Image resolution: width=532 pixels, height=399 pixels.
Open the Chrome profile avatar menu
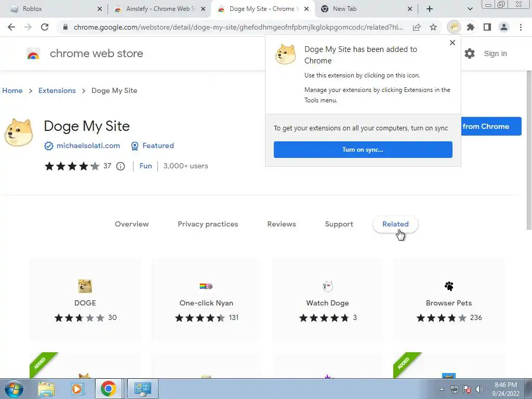pos(504,27)
